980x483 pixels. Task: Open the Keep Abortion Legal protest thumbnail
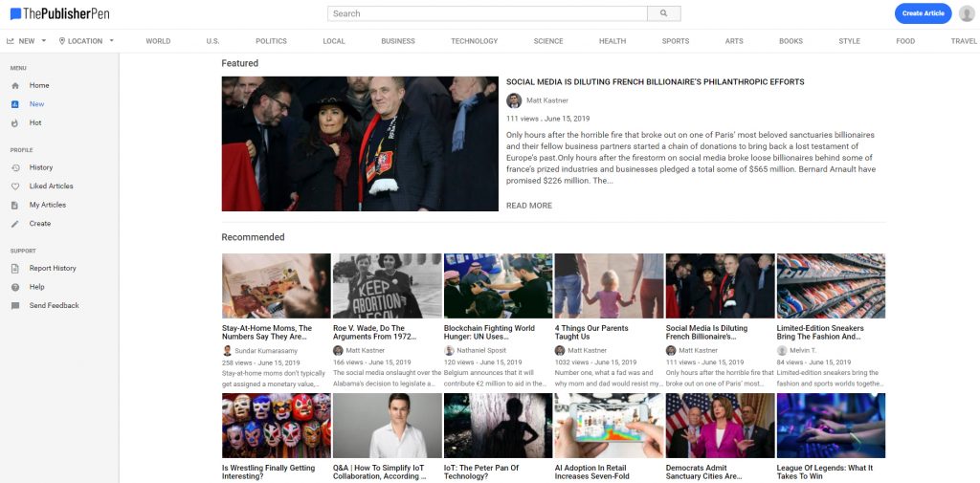point(387,285)
